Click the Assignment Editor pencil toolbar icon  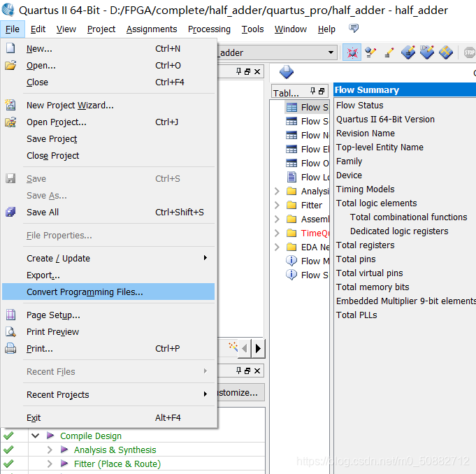coord(370,52)
